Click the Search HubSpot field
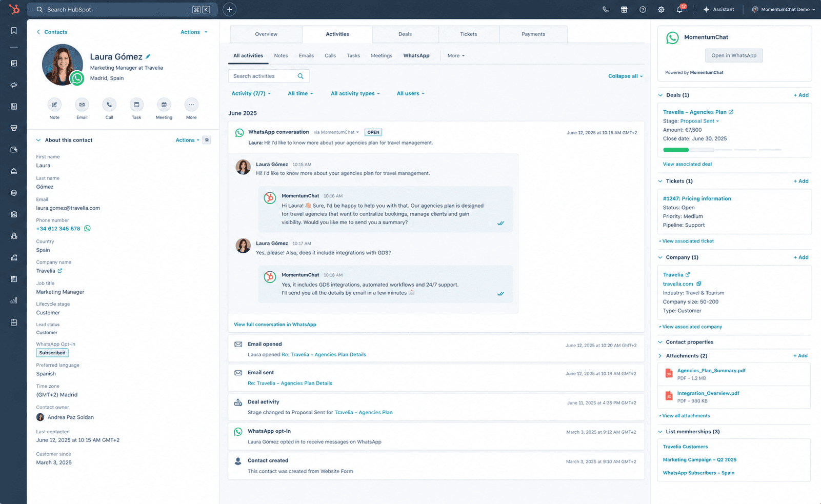821x504 pixels. click(122, 9)
